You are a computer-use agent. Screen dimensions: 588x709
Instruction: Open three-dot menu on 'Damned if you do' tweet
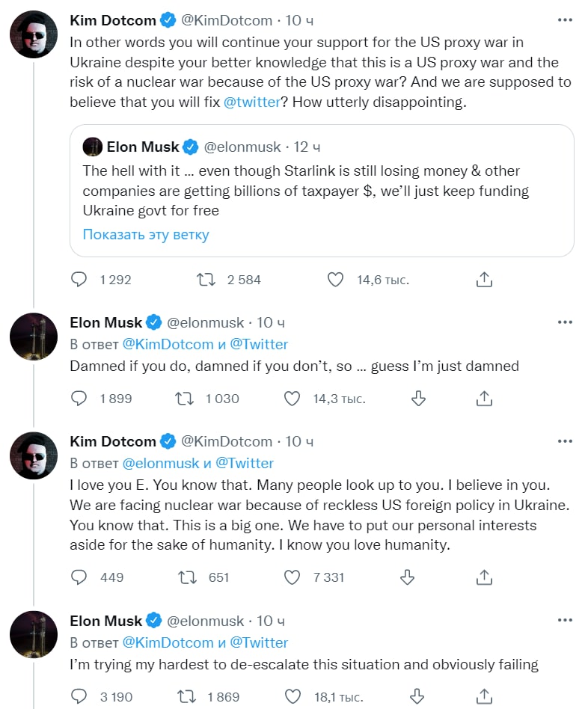(x=565, y=322)
